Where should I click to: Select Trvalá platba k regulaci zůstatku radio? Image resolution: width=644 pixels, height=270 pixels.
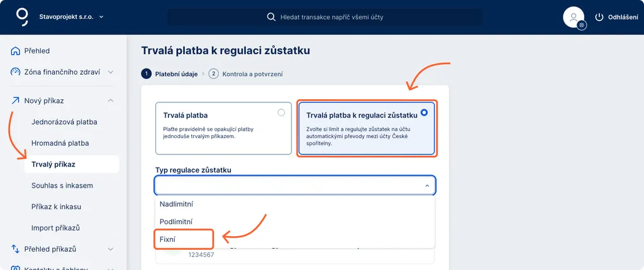425,112
